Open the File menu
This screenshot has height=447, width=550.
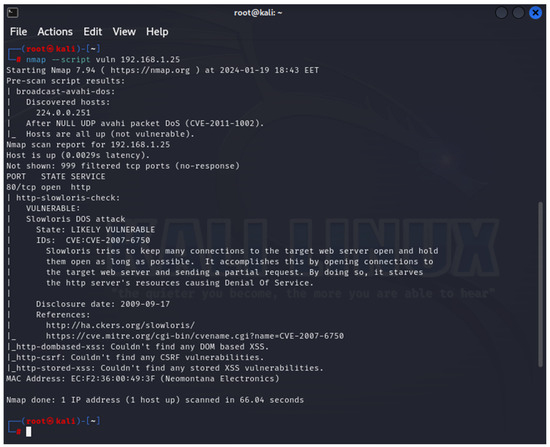[19, 32]
